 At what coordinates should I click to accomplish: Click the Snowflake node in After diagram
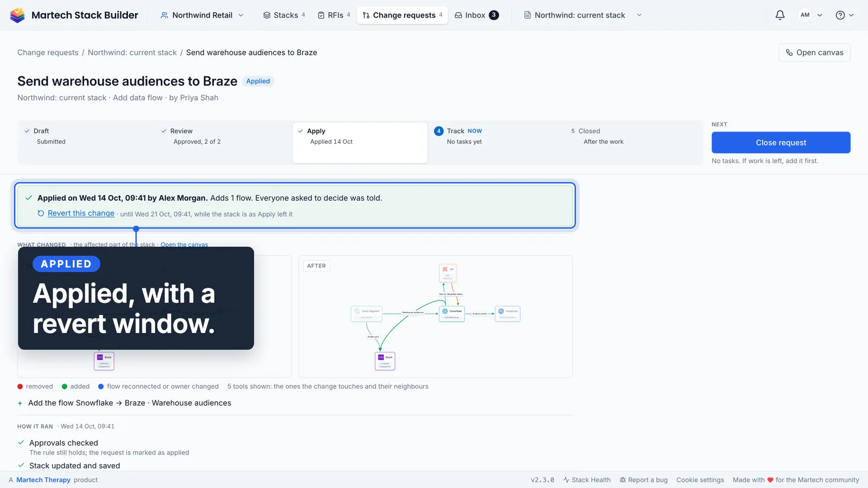coord(451,313)
